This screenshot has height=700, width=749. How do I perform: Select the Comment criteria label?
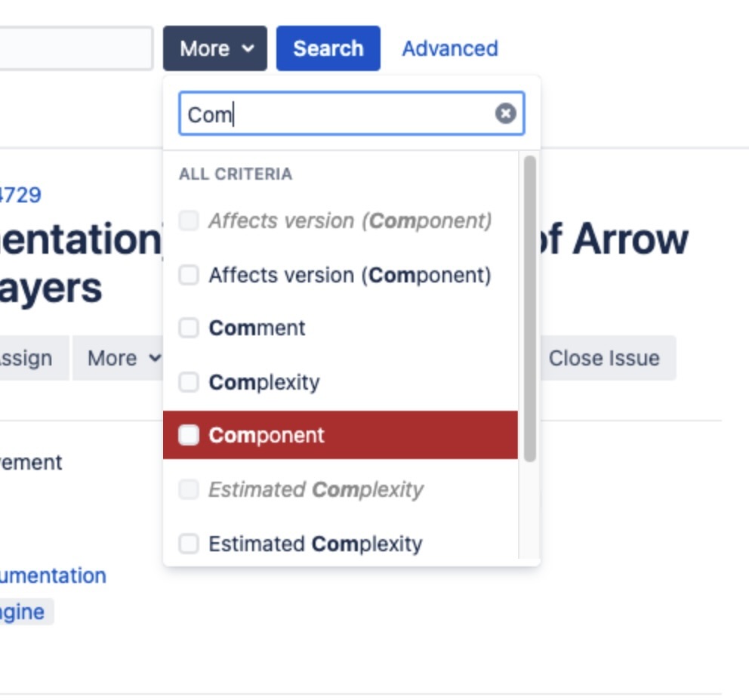[x=257, y=328]
